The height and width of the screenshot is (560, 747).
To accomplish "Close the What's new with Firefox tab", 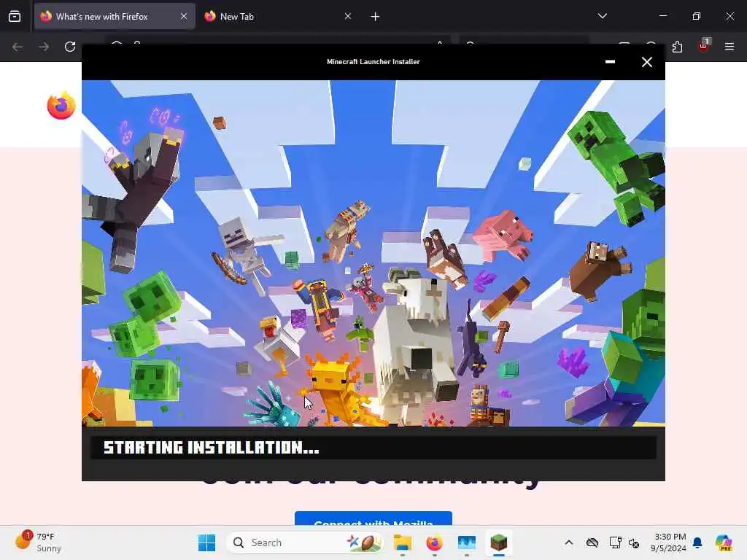I will click(x=184, y=16).
